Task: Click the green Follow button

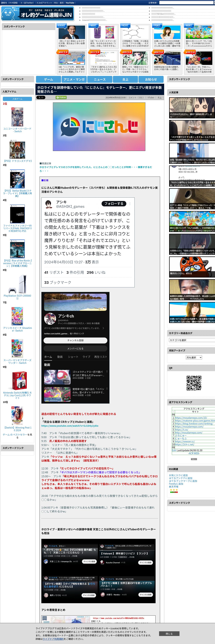Action: [x=61, y=97]
